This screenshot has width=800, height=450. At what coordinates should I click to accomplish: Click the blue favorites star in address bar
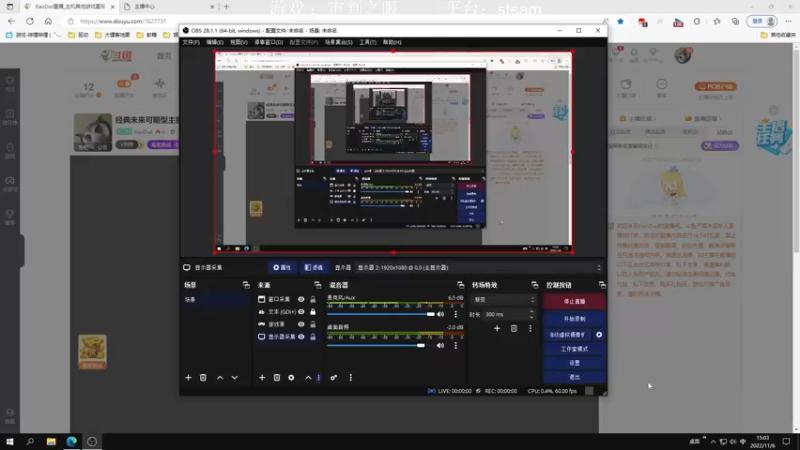(620, 21)
